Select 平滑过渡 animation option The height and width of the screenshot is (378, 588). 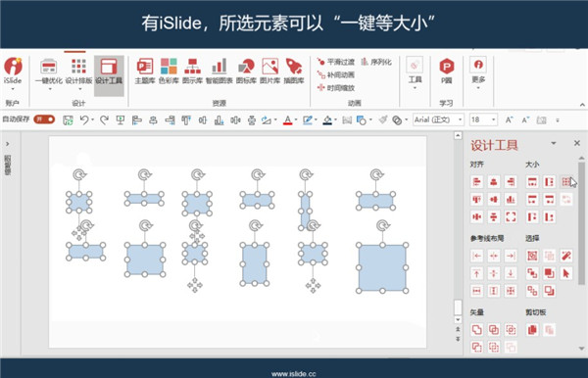335,62
